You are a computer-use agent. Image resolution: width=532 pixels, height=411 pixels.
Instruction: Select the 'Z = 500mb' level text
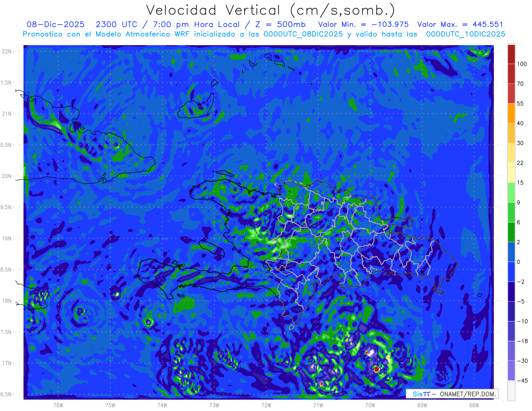point(281,24)
